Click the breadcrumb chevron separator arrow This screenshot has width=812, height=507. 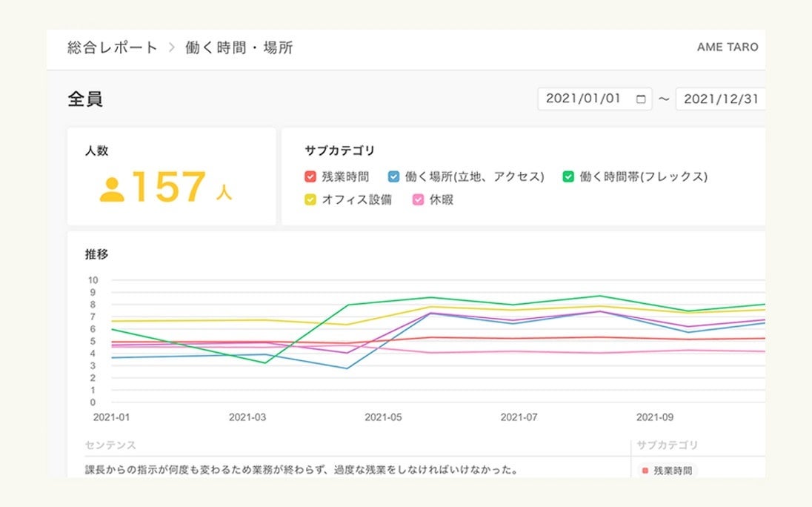click(171, 48)
